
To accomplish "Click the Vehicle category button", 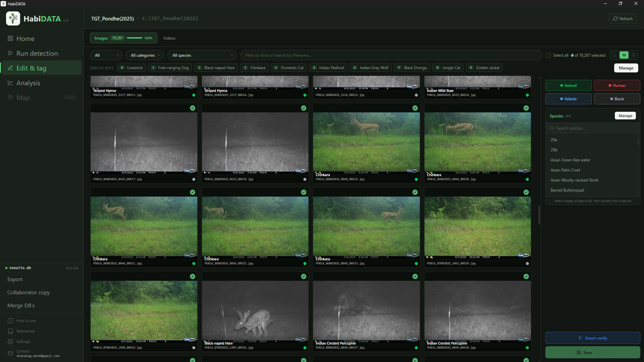I will click(568, 99).
